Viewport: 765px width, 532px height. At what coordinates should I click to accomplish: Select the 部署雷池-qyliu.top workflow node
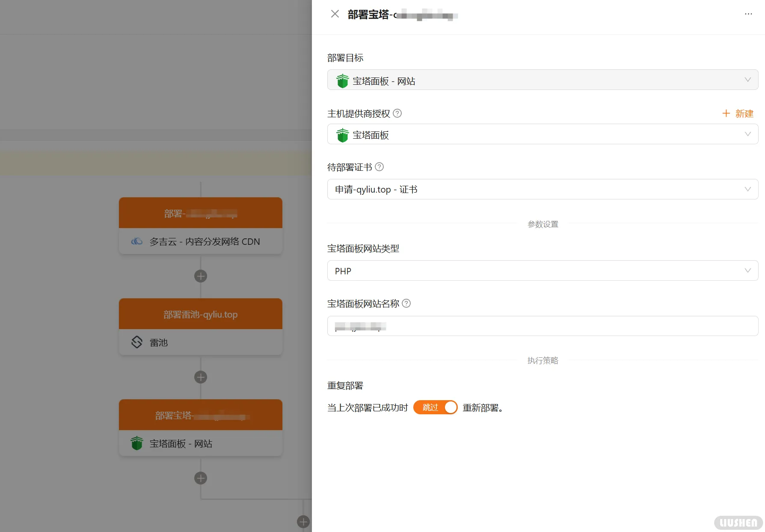(x=200, y=314)
